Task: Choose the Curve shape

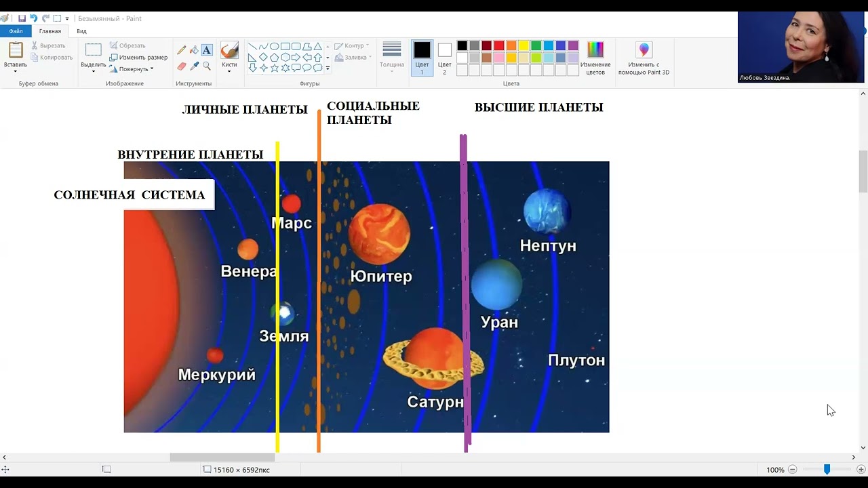Action: tap(264, 46)
